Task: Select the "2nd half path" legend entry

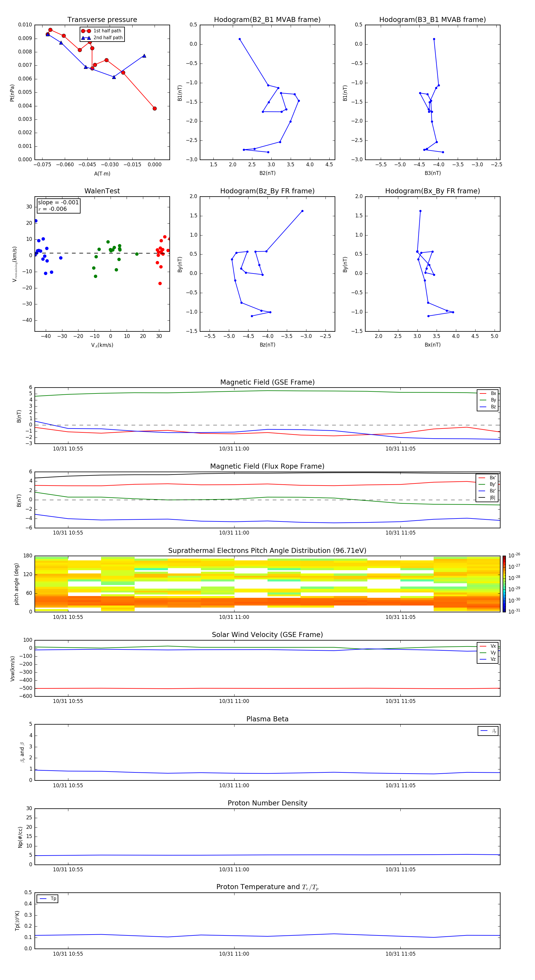Action: [102, 38]
